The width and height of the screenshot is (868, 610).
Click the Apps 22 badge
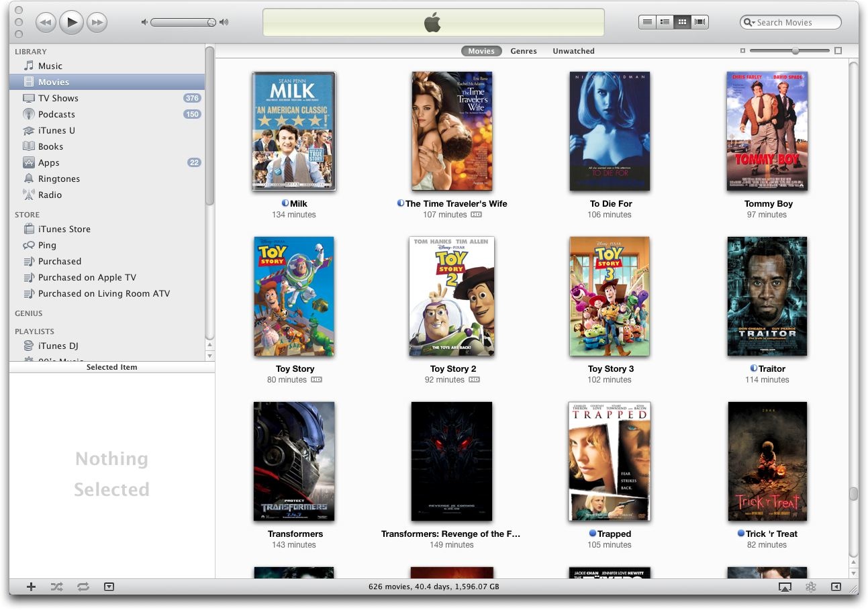194,162
